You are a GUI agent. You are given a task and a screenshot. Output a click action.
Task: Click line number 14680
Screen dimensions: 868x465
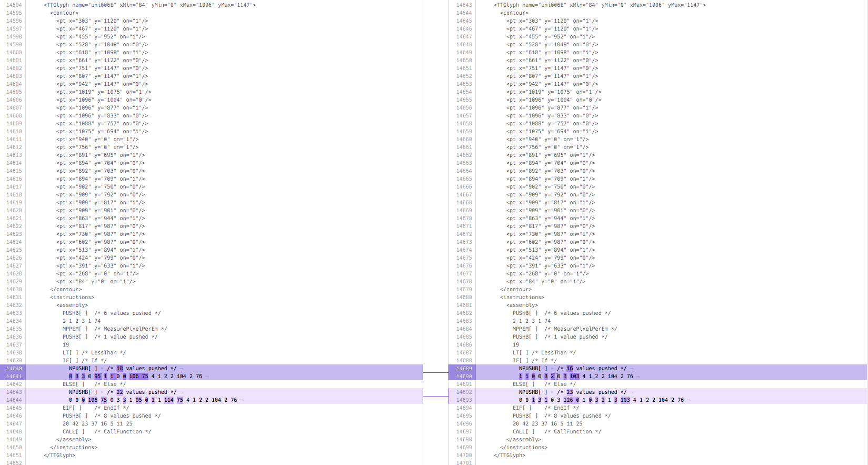click(464, 298)
